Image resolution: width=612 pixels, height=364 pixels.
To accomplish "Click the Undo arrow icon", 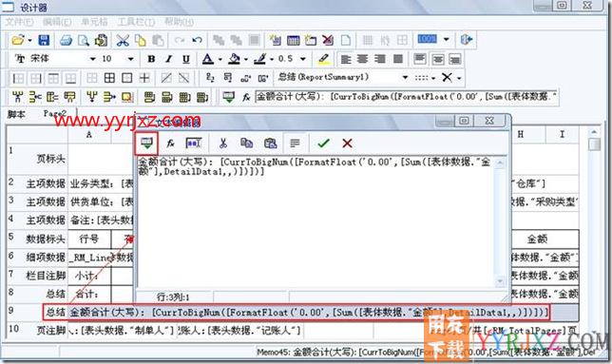I will click(198, 40).
